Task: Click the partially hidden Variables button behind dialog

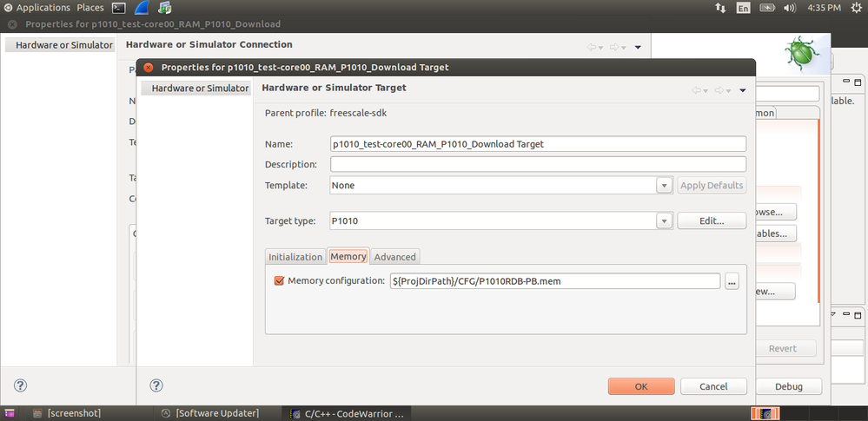Action: click(776, 234)
